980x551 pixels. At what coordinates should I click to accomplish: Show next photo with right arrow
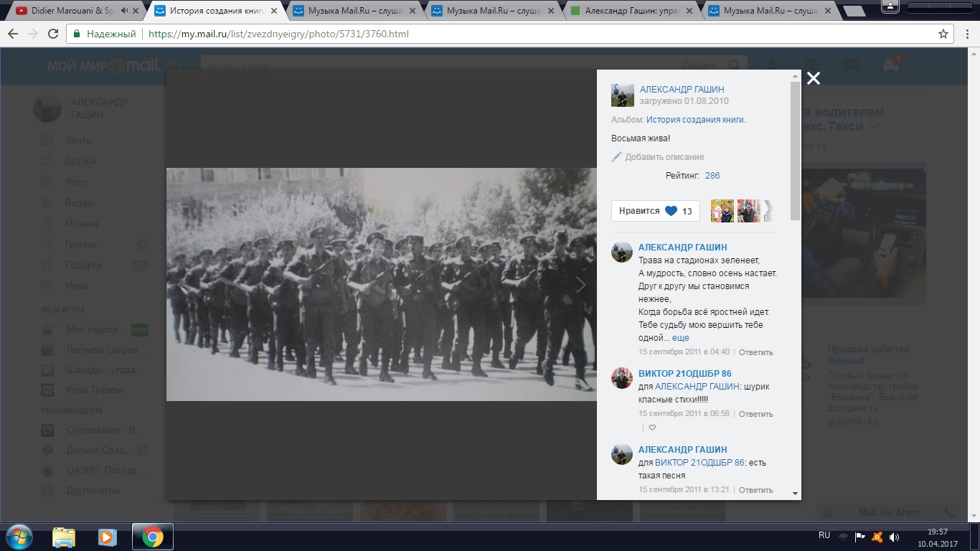580,285
